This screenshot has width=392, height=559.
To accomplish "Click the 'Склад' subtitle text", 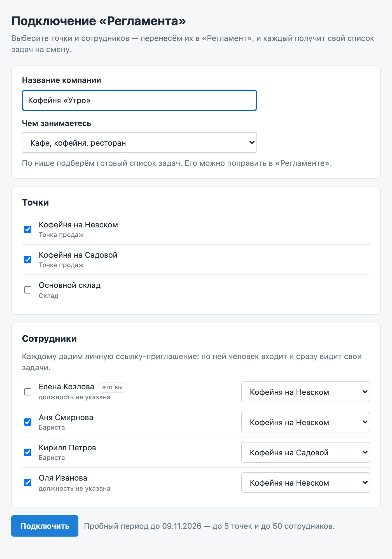I will tap(49, 296).
